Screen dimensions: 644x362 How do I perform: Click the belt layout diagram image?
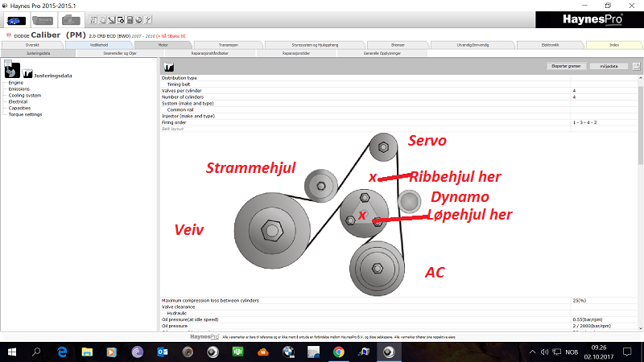click(345, 214)
